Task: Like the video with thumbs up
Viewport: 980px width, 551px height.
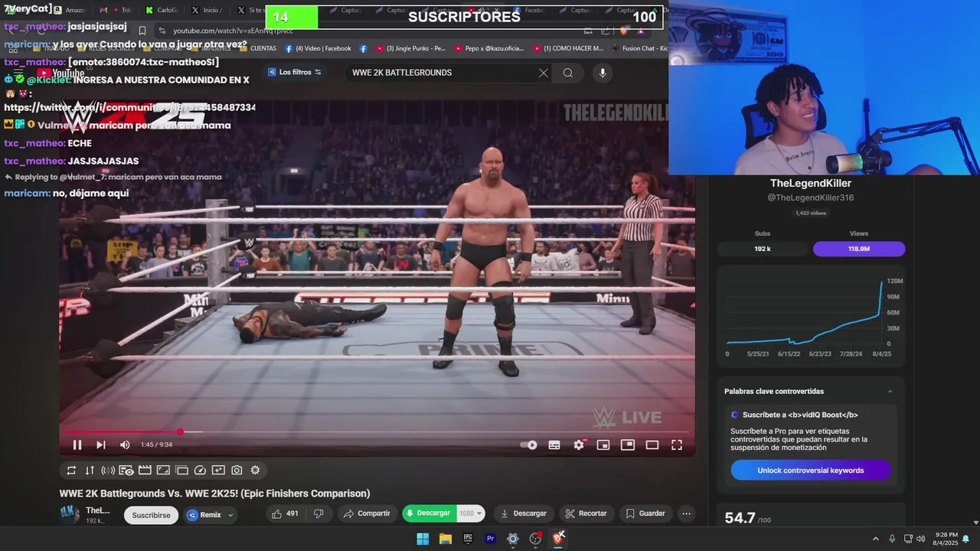Action: pyautogui.click(x=285, y=514)
